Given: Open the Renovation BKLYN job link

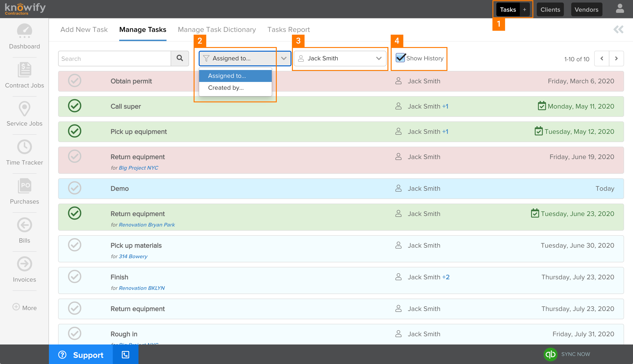Looking at the screenshot, I should click(x=142, y=288).
